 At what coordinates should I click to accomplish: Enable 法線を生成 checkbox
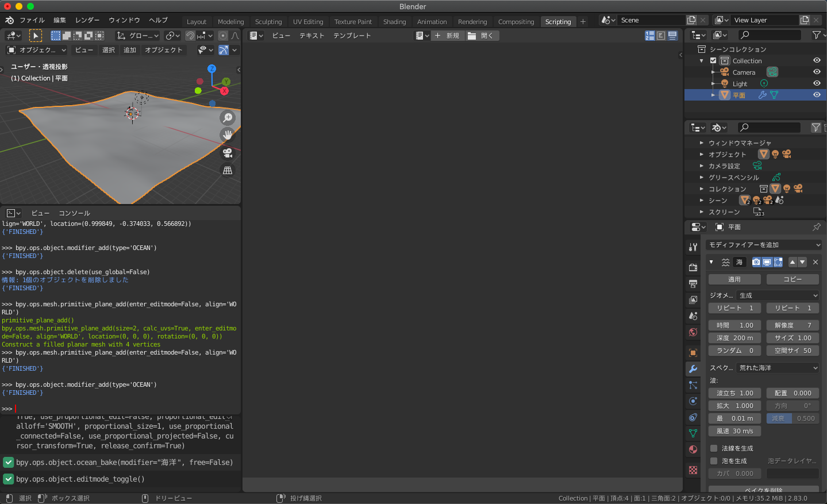click(x=714, y=448)
